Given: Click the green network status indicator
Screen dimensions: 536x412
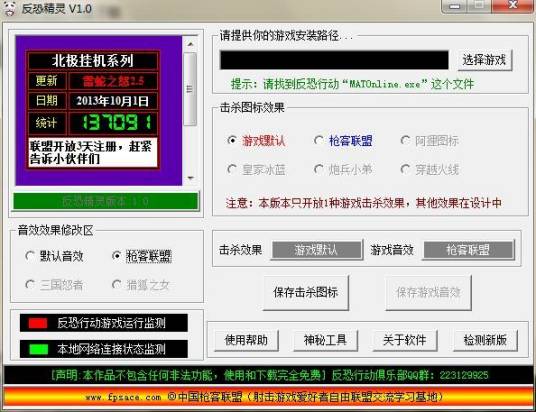Looking at the screenshot, I should coord(39,349).
